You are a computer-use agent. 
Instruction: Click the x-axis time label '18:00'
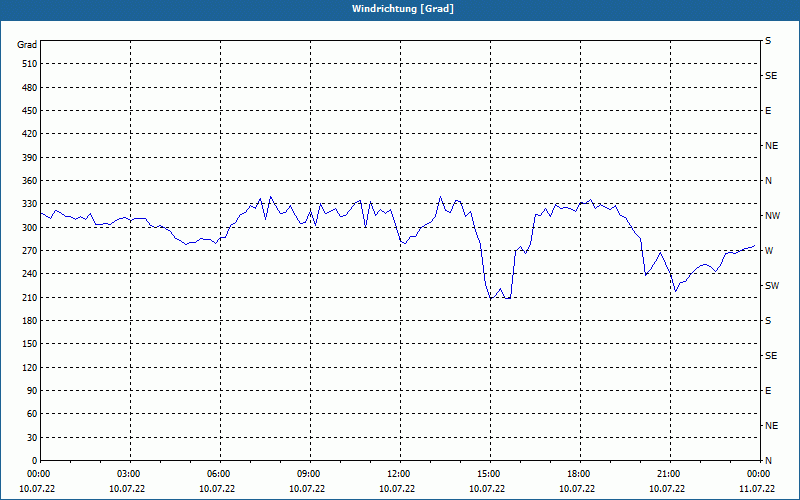point(578,474)
